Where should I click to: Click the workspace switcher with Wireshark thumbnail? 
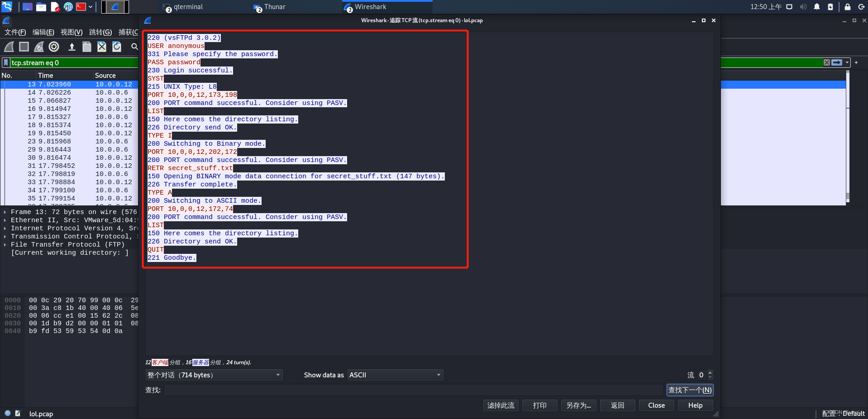point(115,7)
